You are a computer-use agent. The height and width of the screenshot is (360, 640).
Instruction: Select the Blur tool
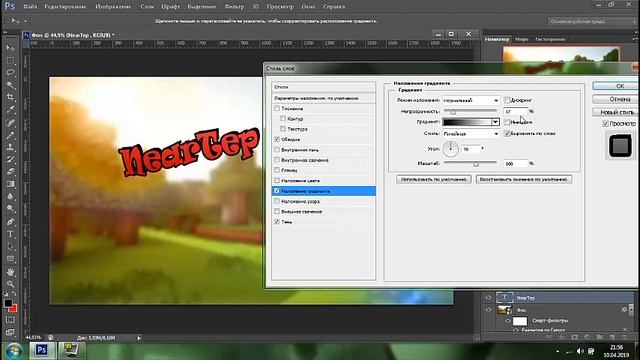10,196
